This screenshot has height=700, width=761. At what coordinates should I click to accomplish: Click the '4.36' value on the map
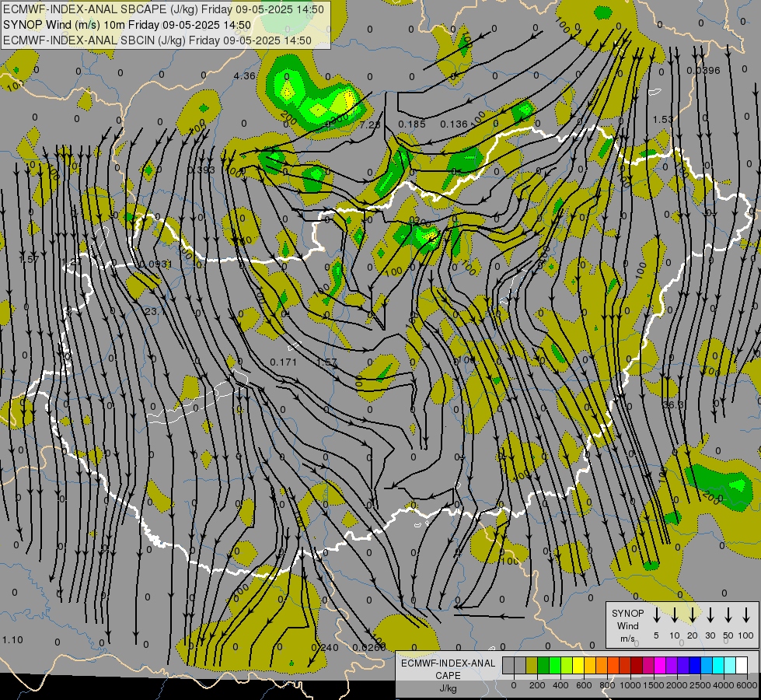[x=245, y=75]
